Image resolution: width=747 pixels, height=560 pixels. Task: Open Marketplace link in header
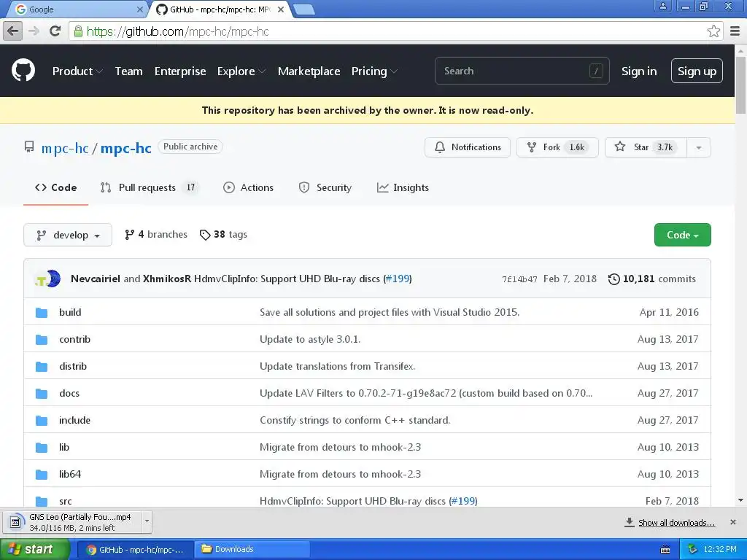coord(309,71)
